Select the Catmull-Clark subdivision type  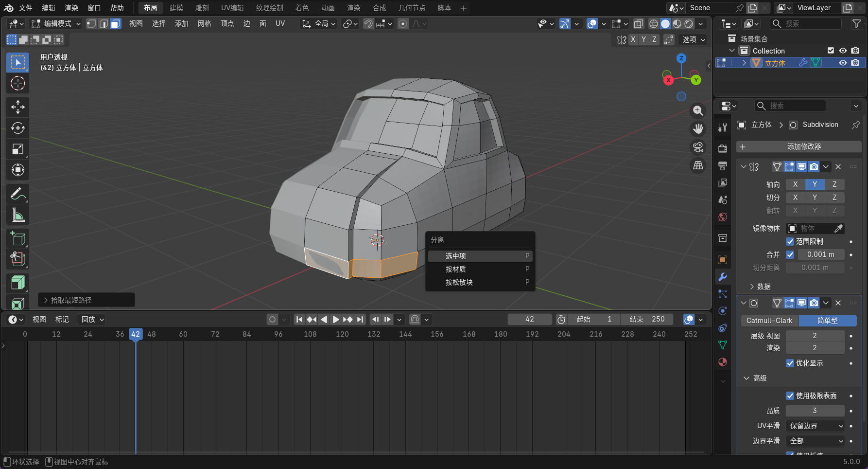pos(769,321)
